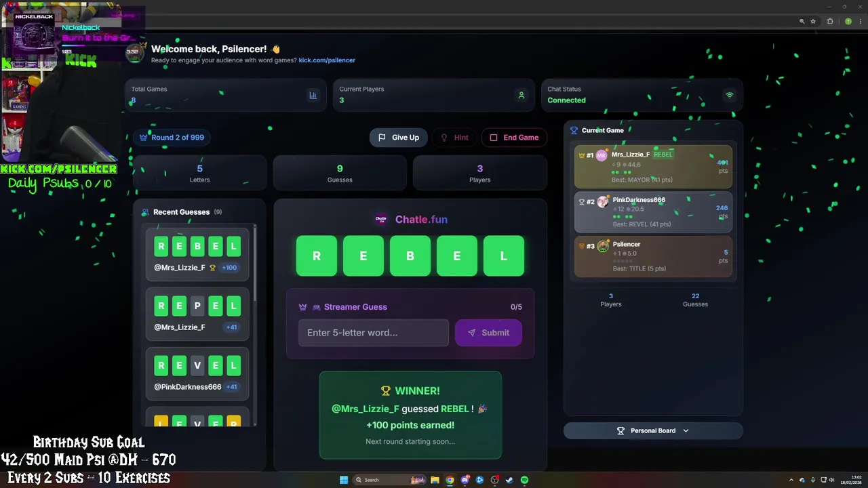
Task: Click Mrs_Lizzie_F avatar in leaderboard
Action: (x=601, y=155)
